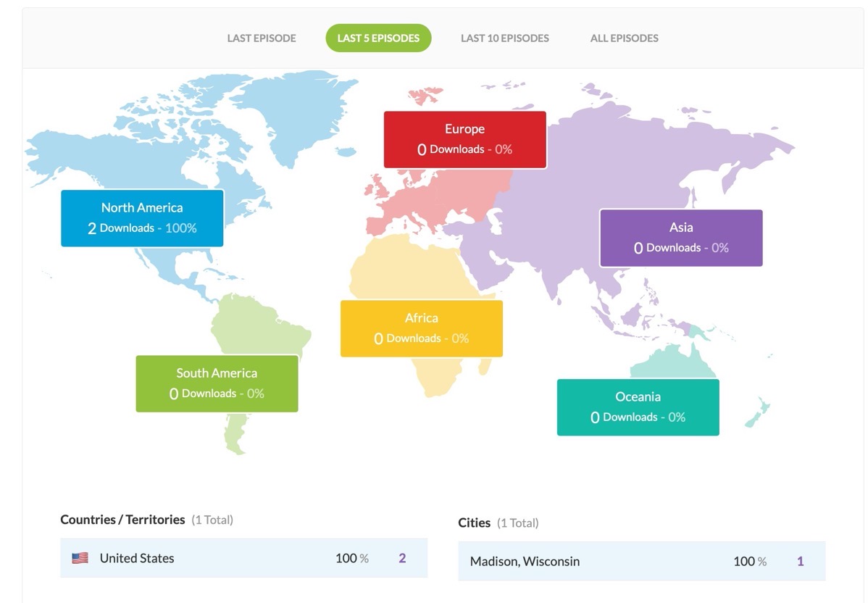Select the Last 5 Episodes tab
The image size is (868, 603).
tap(378, 38)
